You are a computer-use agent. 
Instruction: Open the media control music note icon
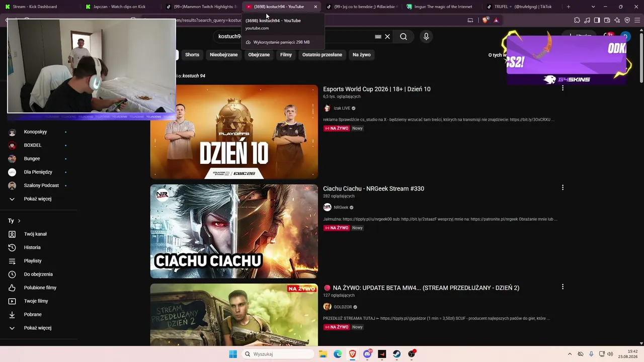click(587, 20)
